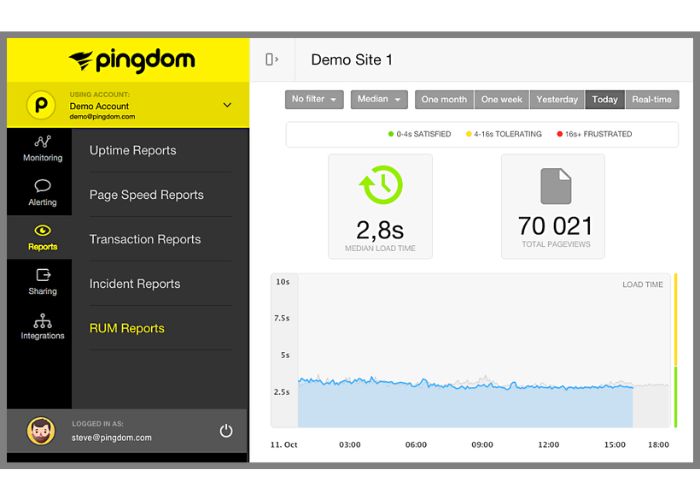This screenshot has width=700, height=500.
Task: Toggle the 4-16s TOLERATING legend item
Action: point(504,134)
